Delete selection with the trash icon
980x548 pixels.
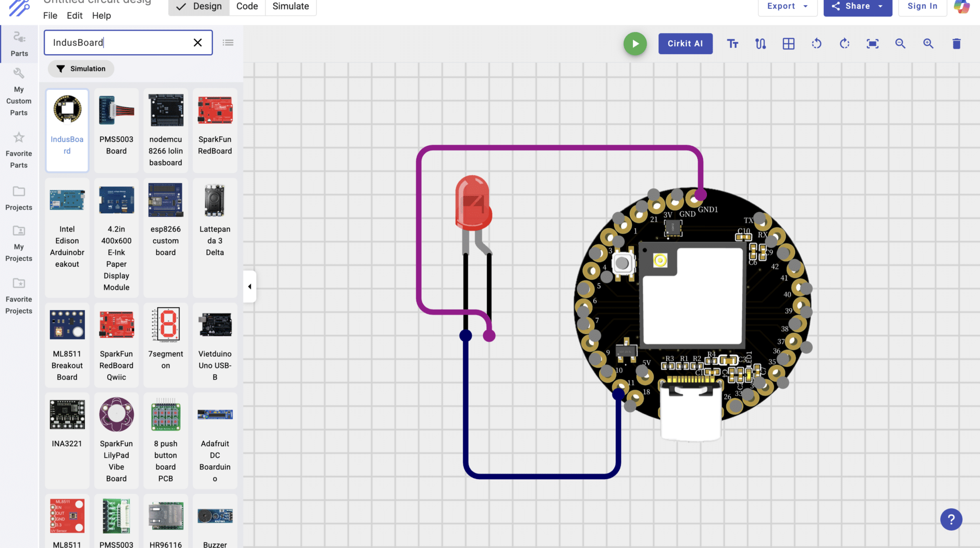tap(956, 44)
